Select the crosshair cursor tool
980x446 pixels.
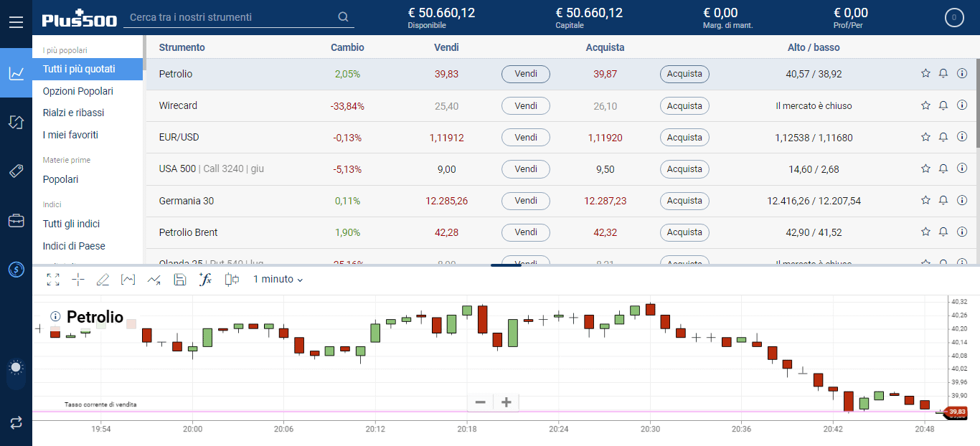click(78, 280)
